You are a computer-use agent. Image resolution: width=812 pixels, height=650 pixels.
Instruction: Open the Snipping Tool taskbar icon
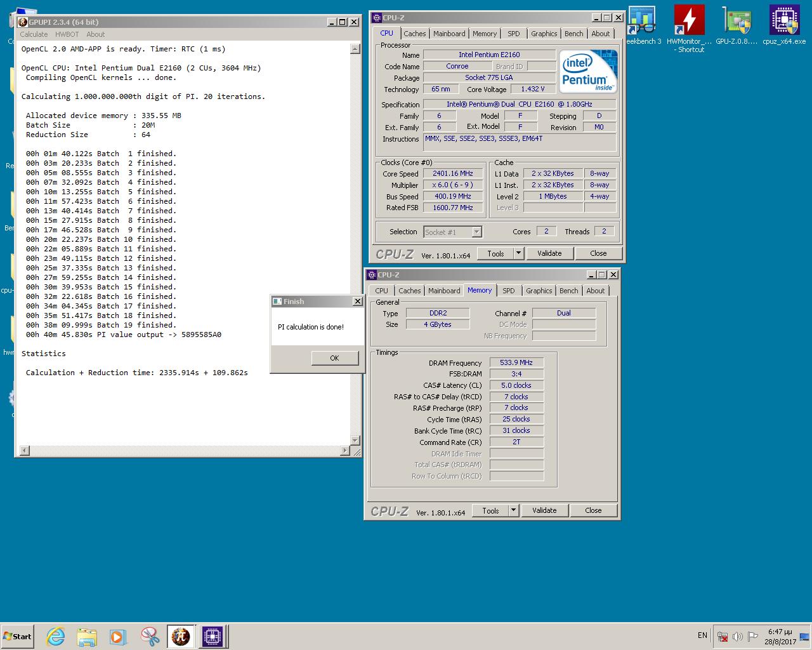coord(150,636)
